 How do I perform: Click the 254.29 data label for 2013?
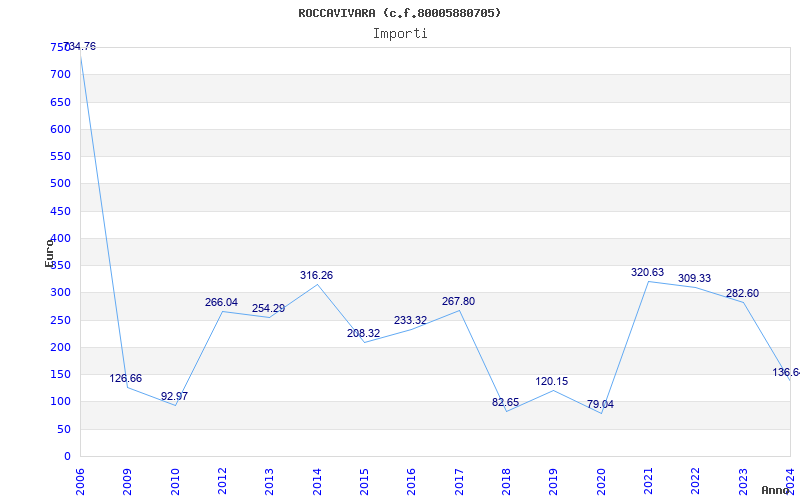(x=268, y=309)
